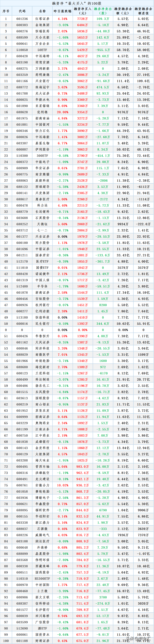Click the 'HS300ETF' name cell
Screen dimensions: 154x644
click(42, 578)
